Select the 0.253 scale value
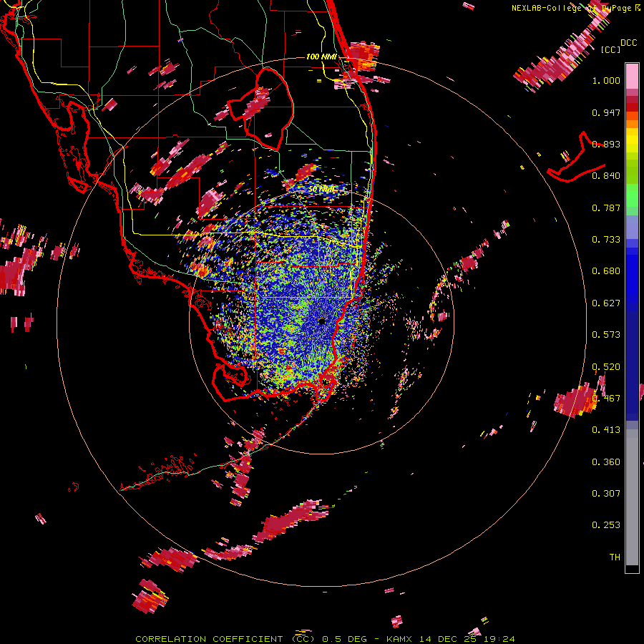This screenshot has height=644, width=644. [606, 525]
